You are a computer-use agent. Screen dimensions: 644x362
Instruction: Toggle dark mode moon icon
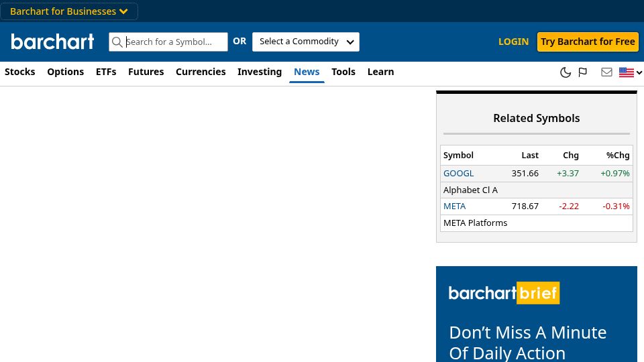(x=566, y=72)
